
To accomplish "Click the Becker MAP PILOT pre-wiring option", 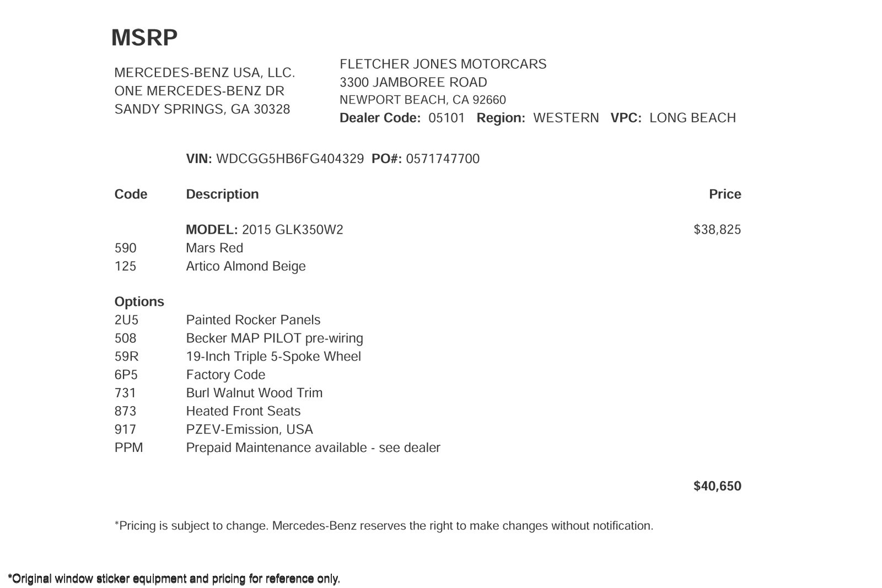I will click(x=275, y=338).
